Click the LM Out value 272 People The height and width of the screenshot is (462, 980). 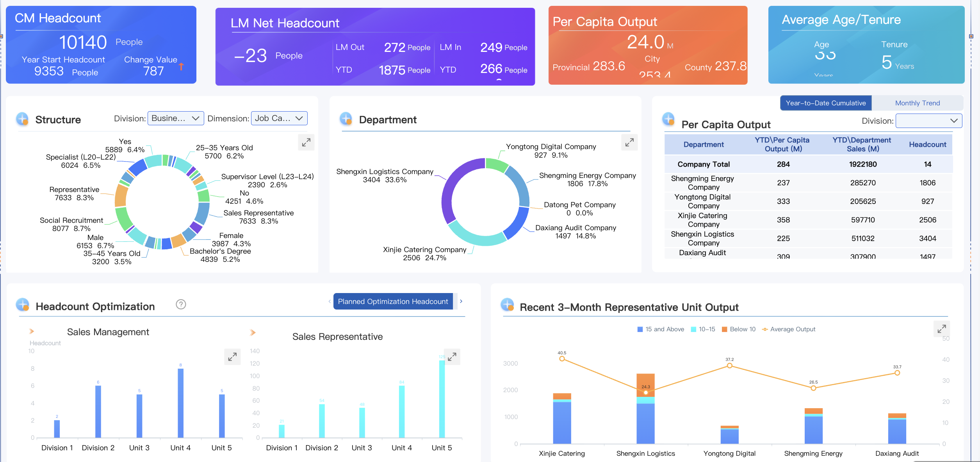coord(407,47)
